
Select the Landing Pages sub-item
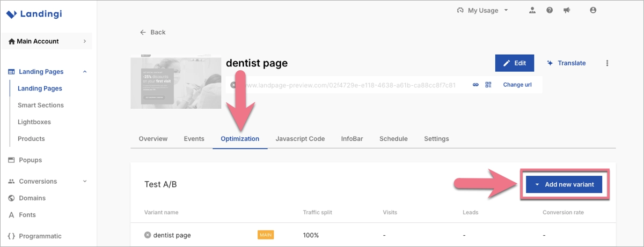tap(40, 88)
